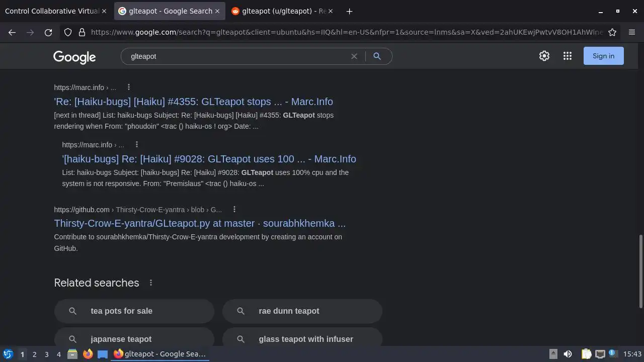The height and width of the screenshot is (362, 644).
Task: Click the notification tray icon with alert badge
Action: click(613, 353)
